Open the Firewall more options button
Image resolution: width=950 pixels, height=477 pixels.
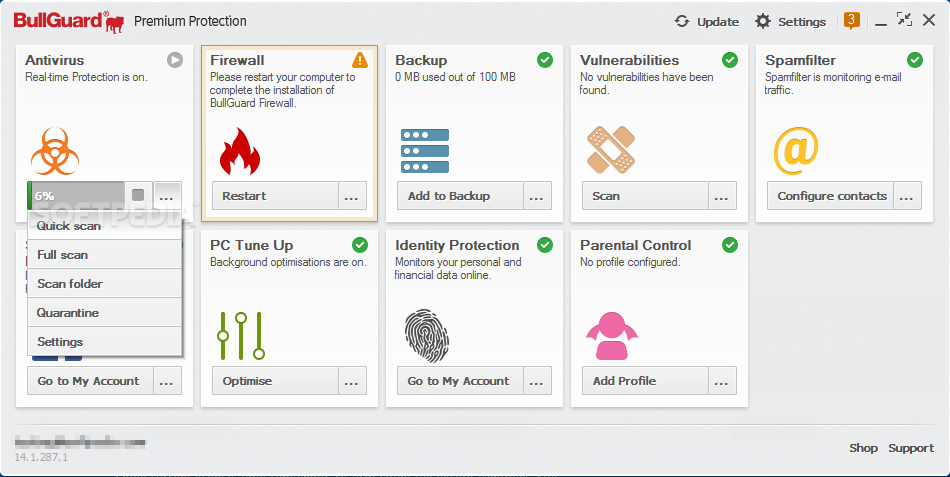coord(352,195)
